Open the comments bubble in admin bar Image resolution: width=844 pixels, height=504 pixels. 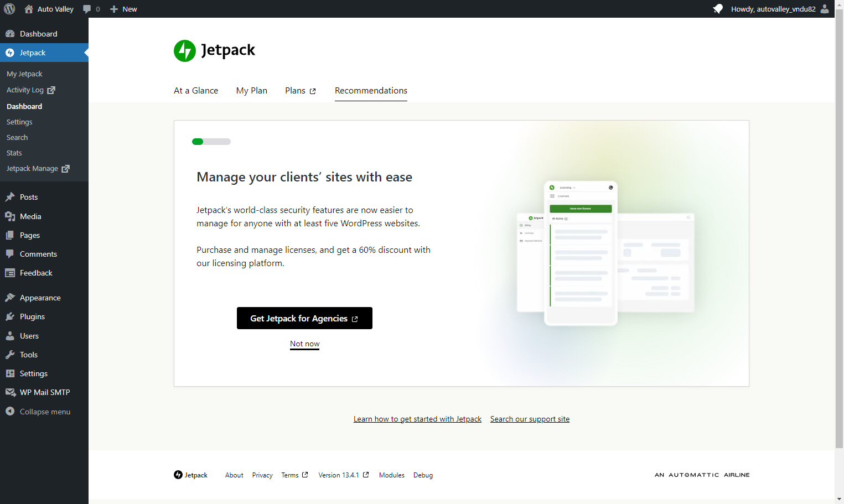tap(87, 9)
